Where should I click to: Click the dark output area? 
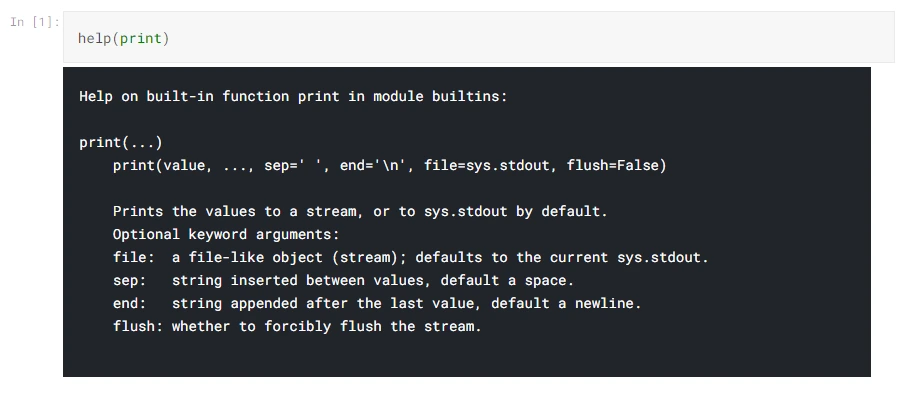coord(466,222)
